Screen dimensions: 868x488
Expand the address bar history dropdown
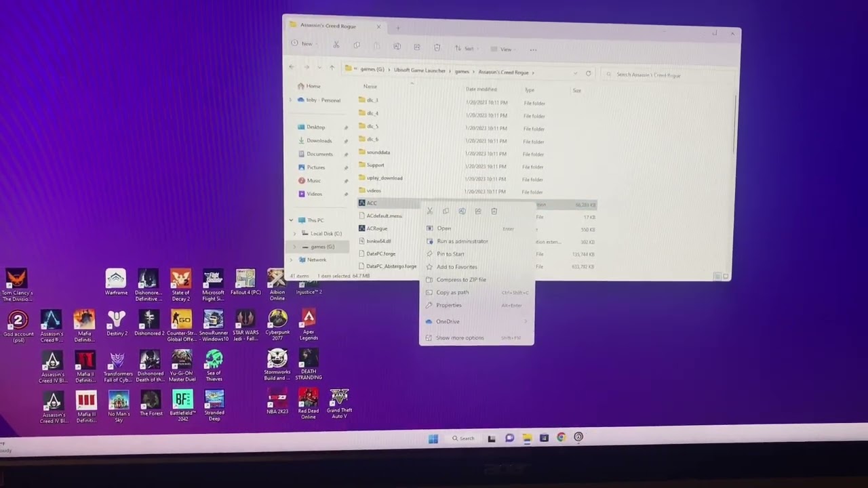point(575,73)
